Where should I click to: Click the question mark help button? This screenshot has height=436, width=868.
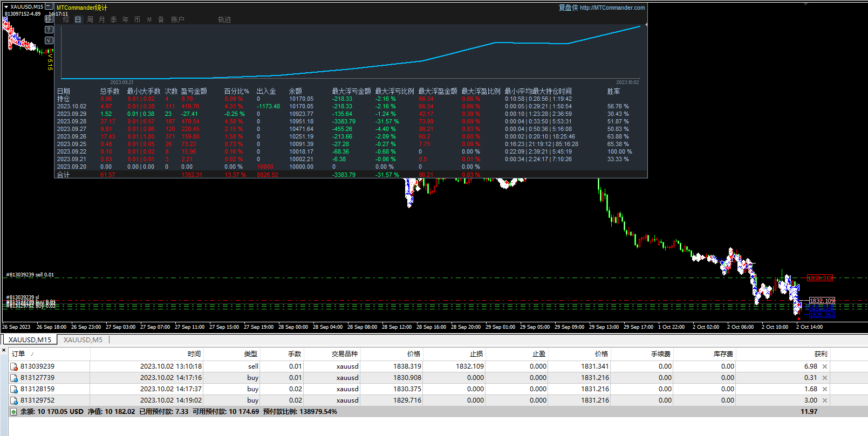(49, 30)
